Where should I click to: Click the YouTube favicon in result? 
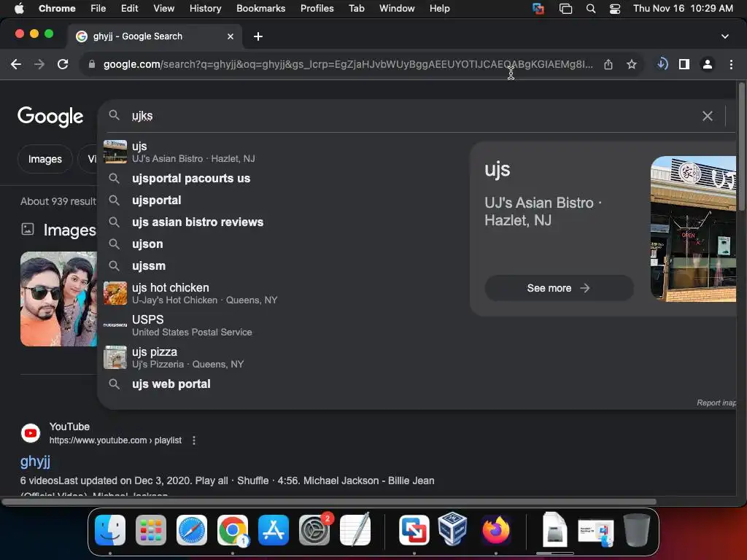pos(31,433)
